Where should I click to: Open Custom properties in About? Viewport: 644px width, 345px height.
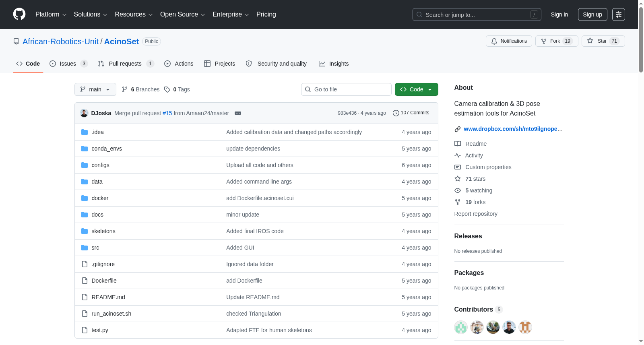pyautogui.click(x=483, y=167)
